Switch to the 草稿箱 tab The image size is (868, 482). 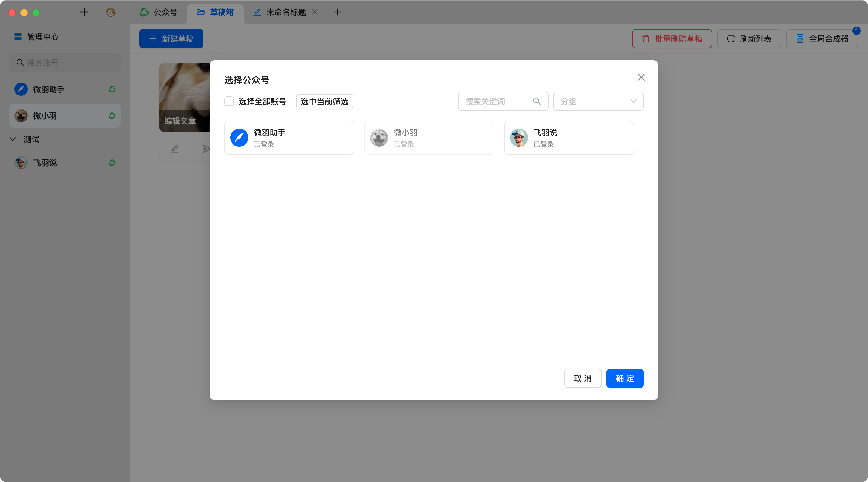tap(215, 12)
